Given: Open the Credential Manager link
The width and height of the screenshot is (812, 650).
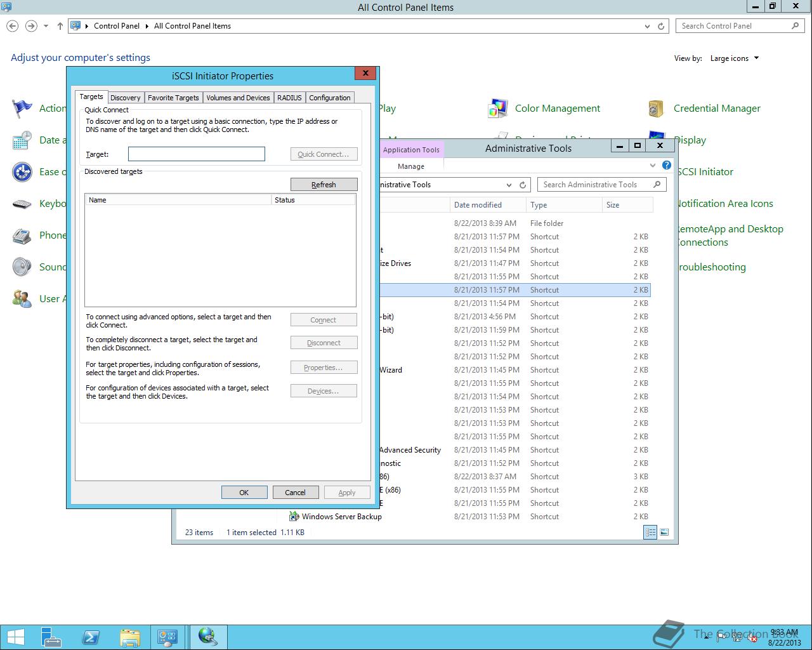Looking at the screenshot, I should [x=717, y=109].
